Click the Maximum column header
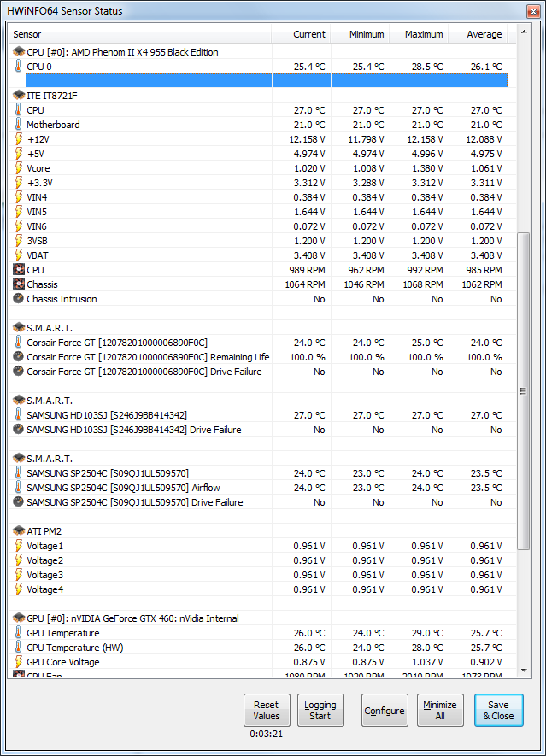The image size is (546, 756). 420,34
